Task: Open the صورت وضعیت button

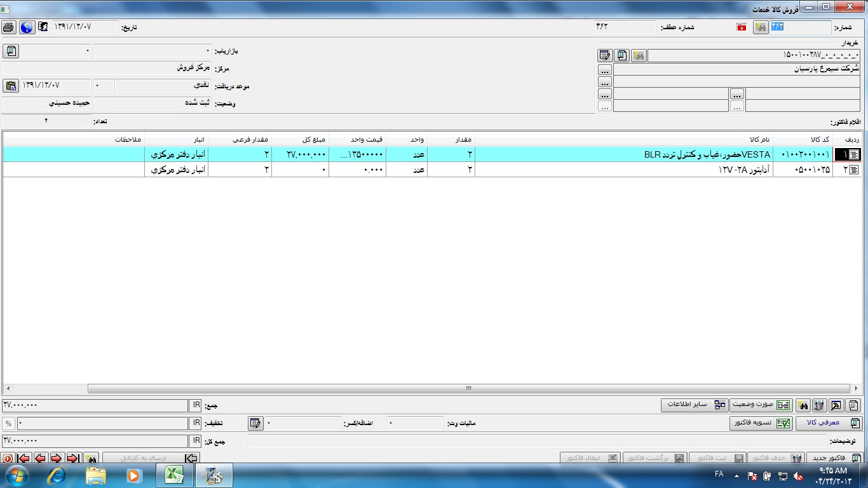Action: (761, 405)
